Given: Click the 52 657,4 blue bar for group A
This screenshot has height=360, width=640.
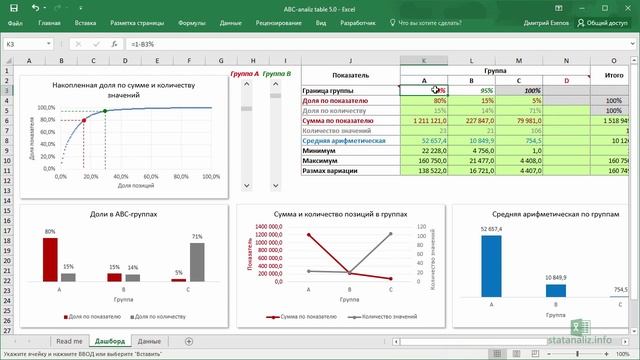Looking at the screenshot, I should (491, 266).
